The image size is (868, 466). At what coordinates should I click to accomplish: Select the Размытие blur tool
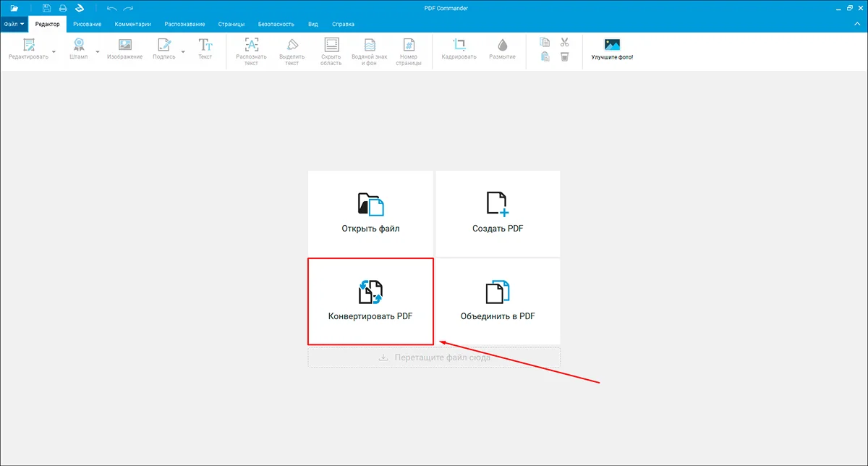click(x=502, y=49)
